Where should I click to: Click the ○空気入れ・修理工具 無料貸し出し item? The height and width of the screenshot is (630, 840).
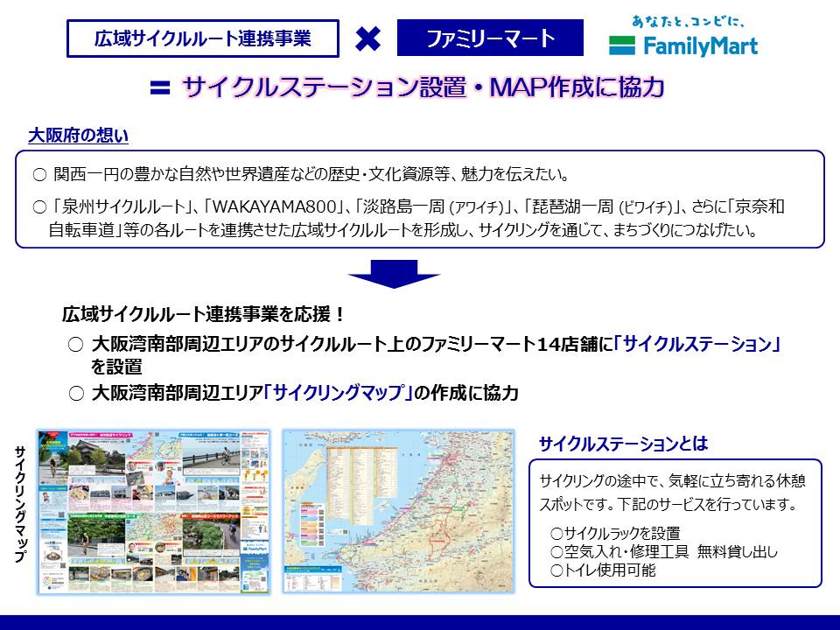pyautogui.click(x=664, y=551)
